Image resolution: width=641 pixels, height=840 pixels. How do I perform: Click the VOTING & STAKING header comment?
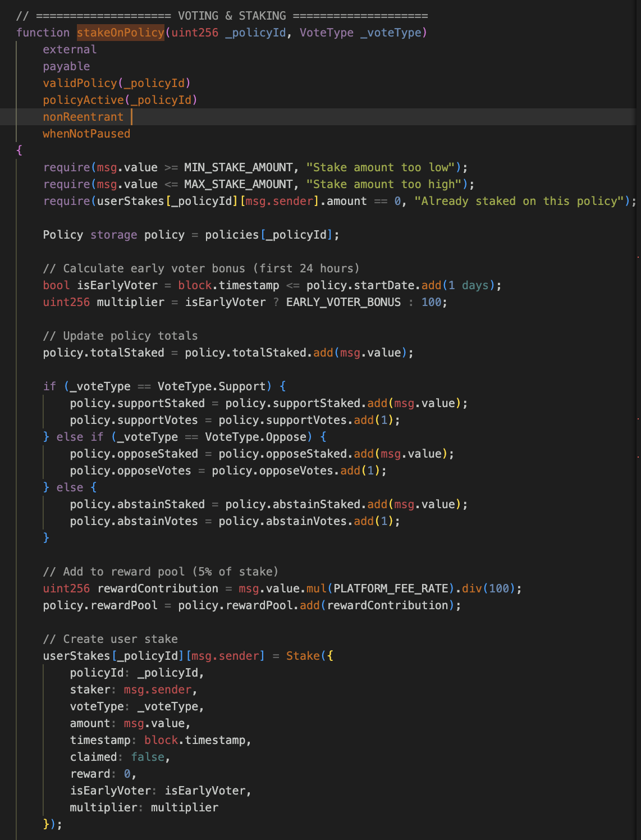[x=222, y=16]
